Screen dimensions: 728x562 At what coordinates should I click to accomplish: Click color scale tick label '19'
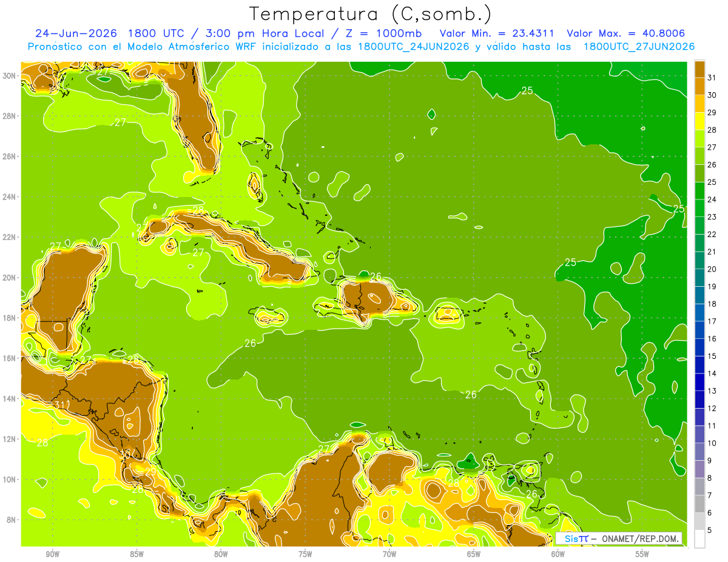click(x=712, y=287)
